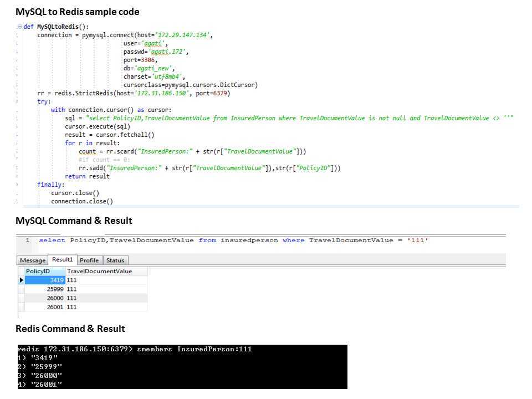Click the sql query string line
Viewport: 532px width, 399px height.
pos(289,118)
